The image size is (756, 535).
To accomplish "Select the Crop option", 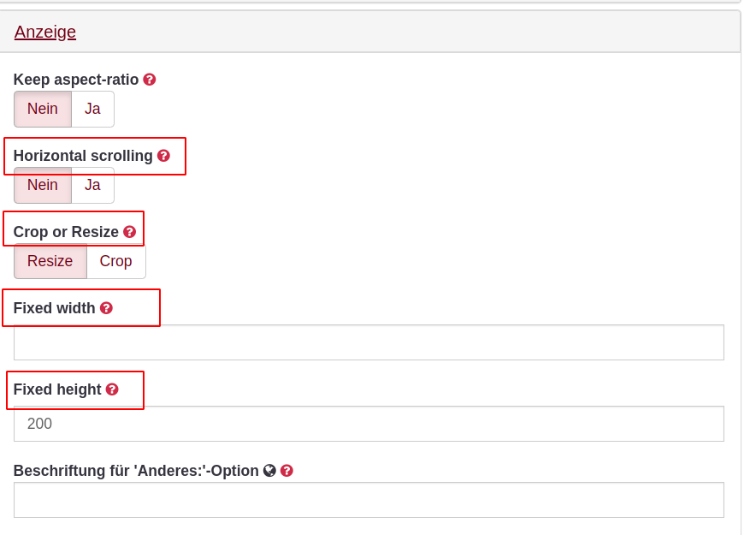I will coord(115,261).
